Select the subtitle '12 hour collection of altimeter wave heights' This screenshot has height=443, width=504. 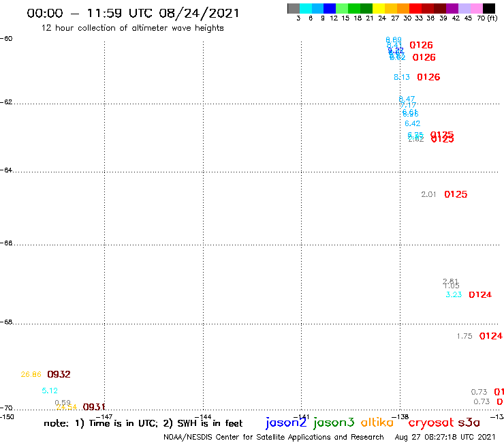(132, 28)
